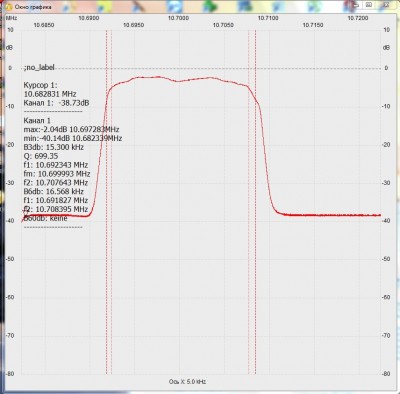Click the 10.6900 frequency axis label
Image resolution: width=400 pixels, height=394 pixels.
(89, 18)
